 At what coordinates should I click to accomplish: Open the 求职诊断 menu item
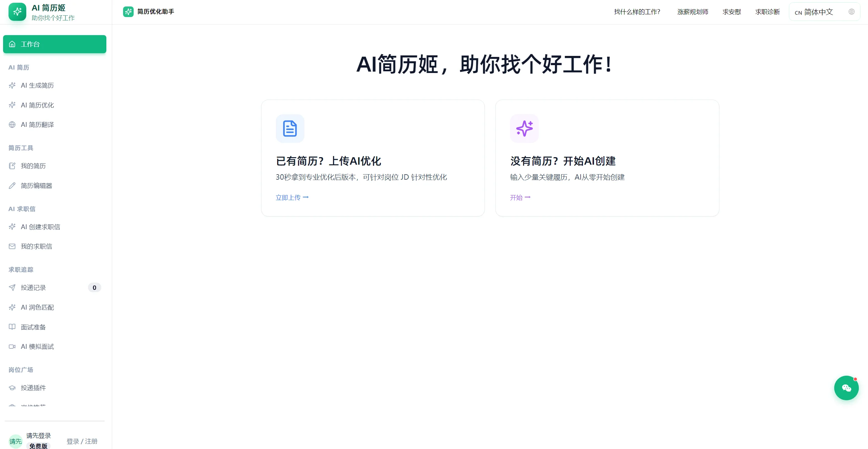[767, 12]
